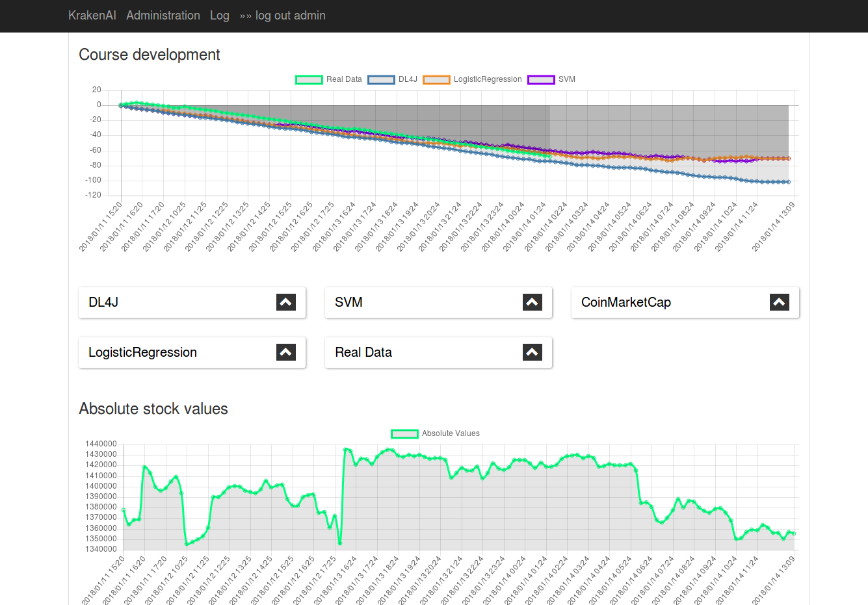Click the peak data point near 1430000
The height and width of the screenshot is (605, 868).
pyautogui.click(x=346, y=449)
